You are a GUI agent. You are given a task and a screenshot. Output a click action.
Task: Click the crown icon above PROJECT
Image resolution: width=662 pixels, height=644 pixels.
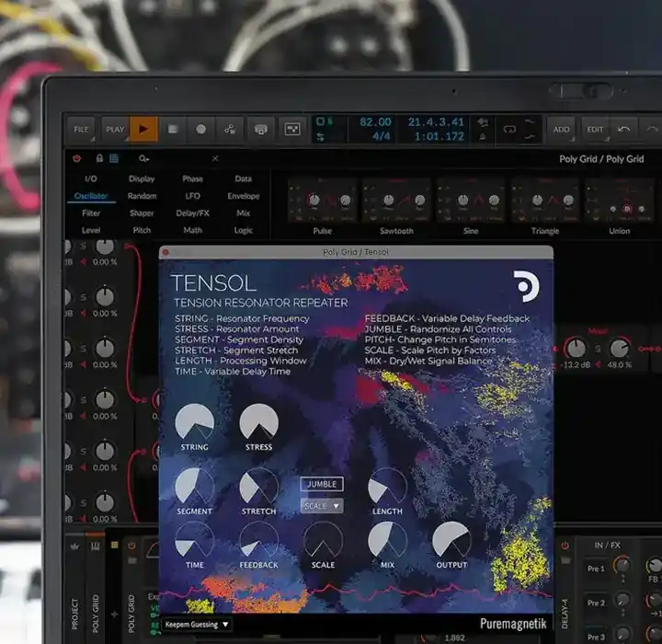pyautogui.click(x=75, y=546)
